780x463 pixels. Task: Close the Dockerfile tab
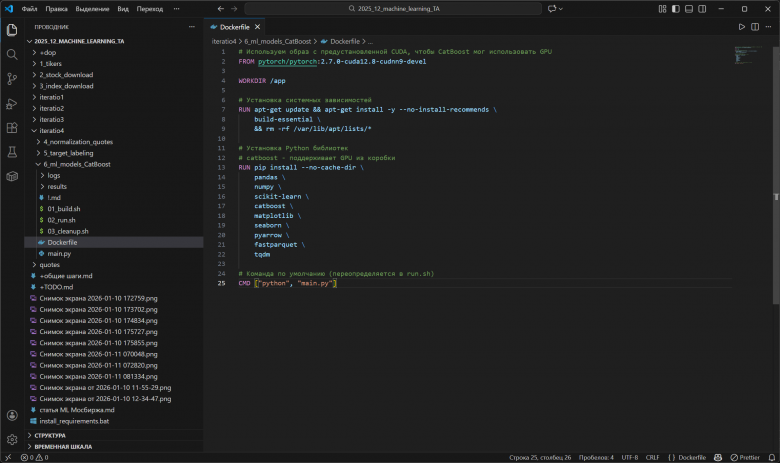pos(257,27)
